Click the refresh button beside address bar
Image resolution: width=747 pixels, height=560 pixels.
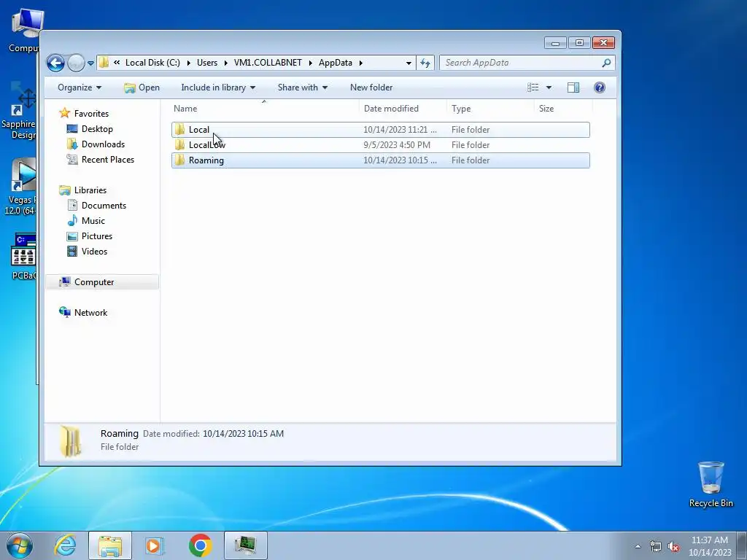[425, 63]
